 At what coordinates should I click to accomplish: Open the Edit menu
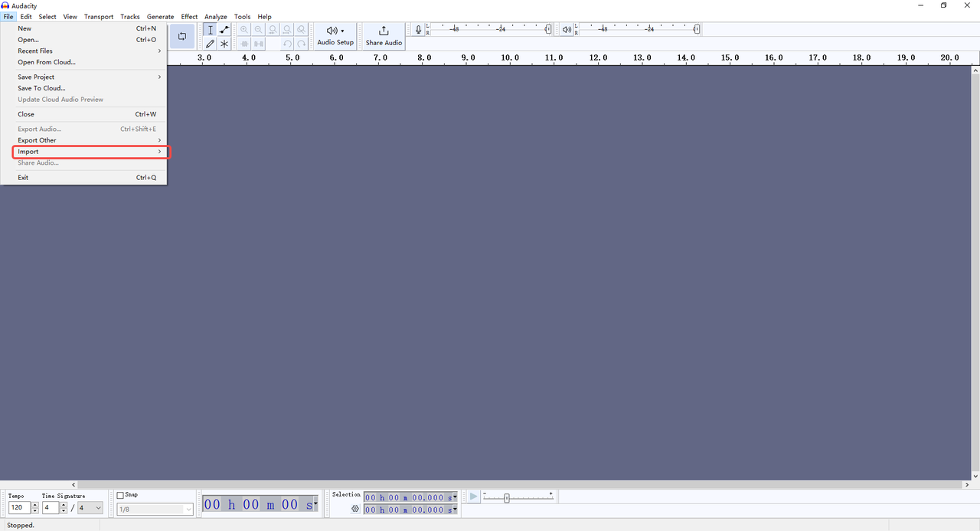click(x=26, y=17)
